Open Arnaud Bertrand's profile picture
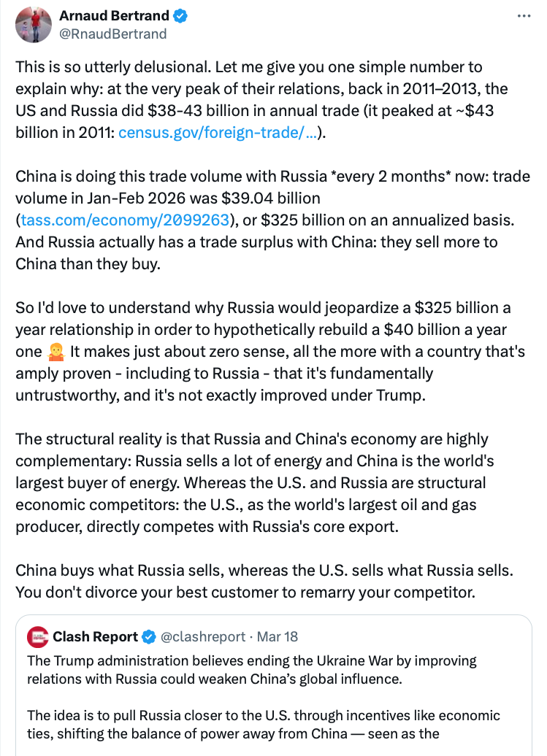Screen dimensions: 547x756 coord(33,24)
